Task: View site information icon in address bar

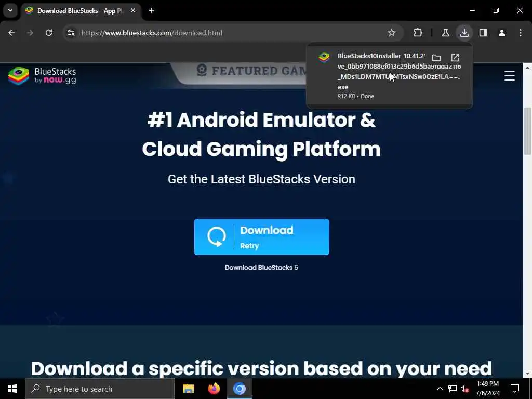Action: [x=71, y=33]
